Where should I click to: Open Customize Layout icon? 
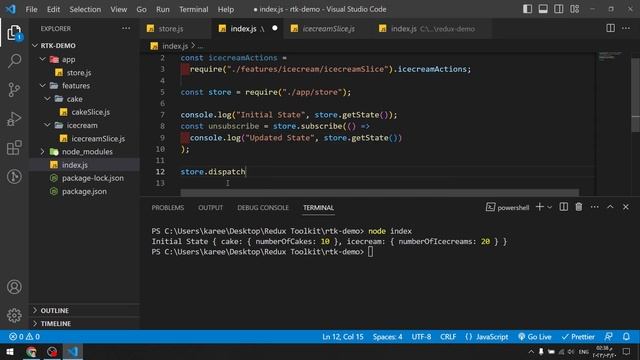575,9
